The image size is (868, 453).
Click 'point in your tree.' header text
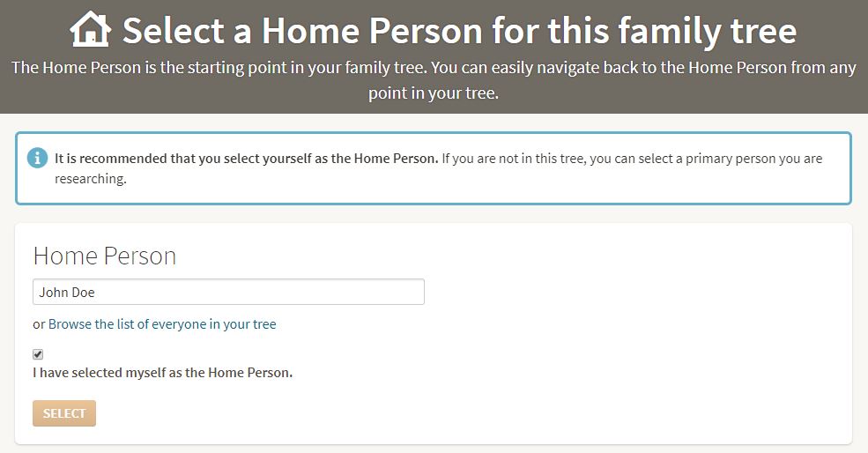[434, 93]
